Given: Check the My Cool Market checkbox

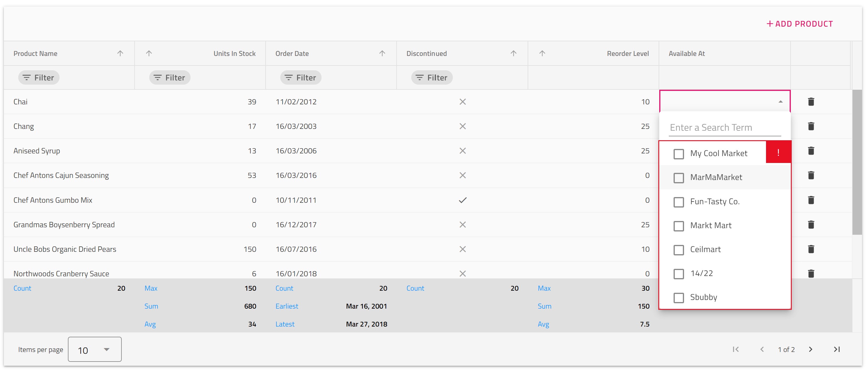Looking at the screenshot, I should pos(679,154).
